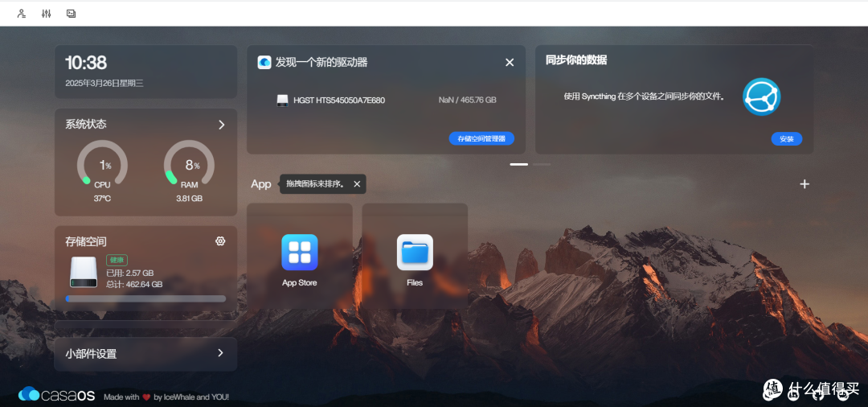
Task: Open the storage manager button
Action: (481, 138)
